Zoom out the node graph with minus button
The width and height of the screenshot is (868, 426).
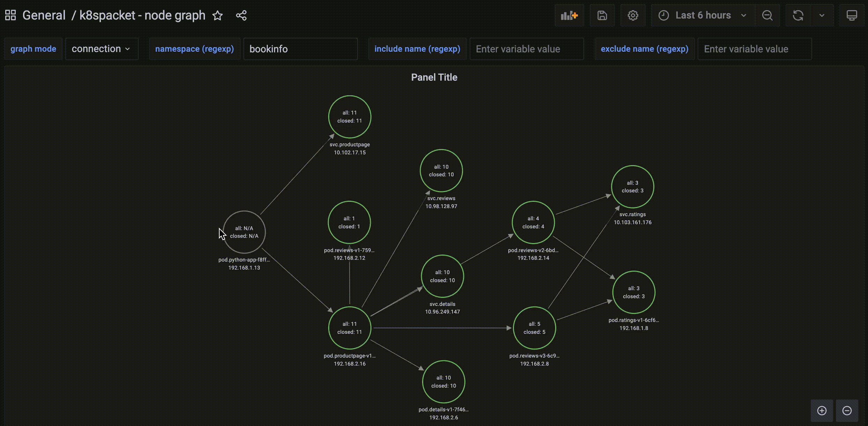click(x=847, y=411)
